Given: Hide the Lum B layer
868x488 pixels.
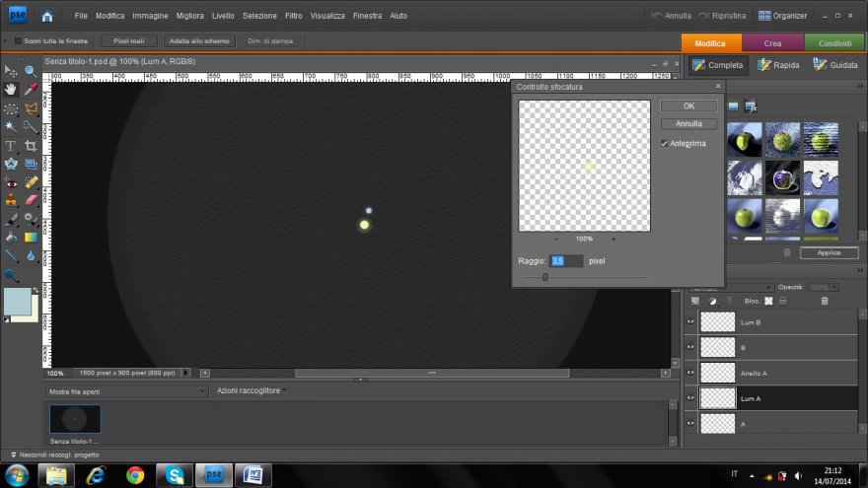Looking at the screenshot, I should point(690,321).
